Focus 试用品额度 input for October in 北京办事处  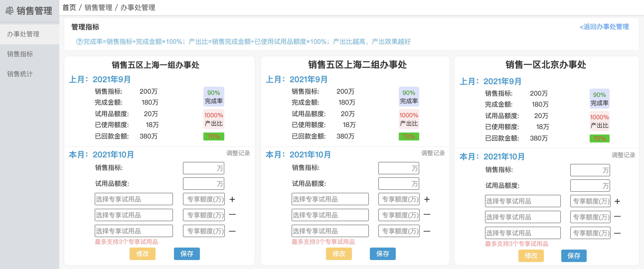tap(590, 186)
